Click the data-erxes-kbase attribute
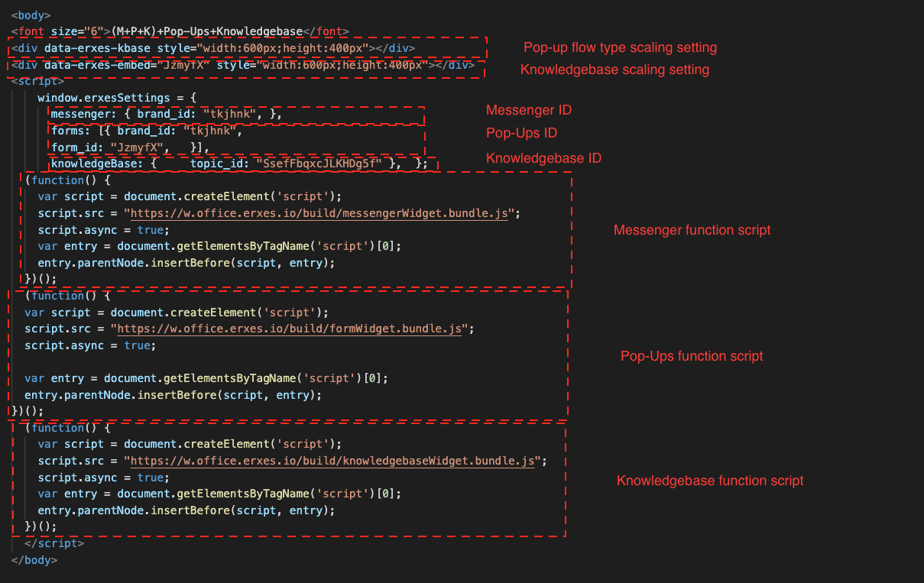The height and width of the screenshot is (583, 924). pos(97,48)
